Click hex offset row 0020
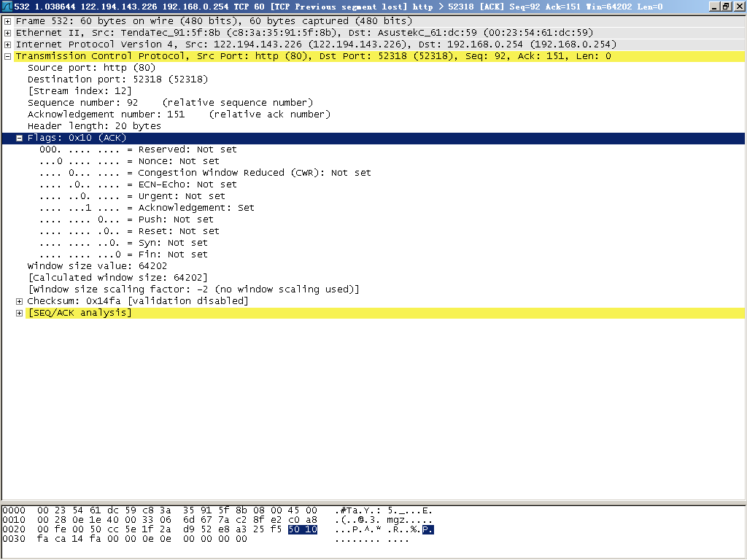 (14, 529)
